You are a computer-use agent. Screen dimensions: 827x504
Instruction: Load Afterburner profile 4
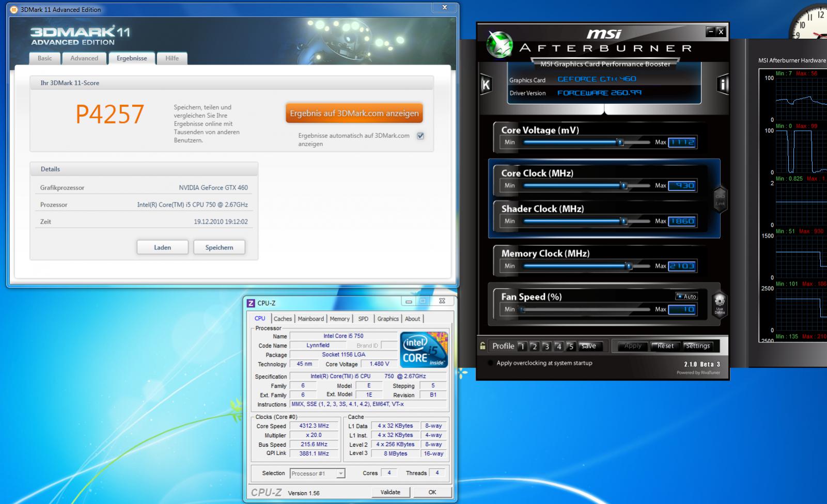point(558,346)
